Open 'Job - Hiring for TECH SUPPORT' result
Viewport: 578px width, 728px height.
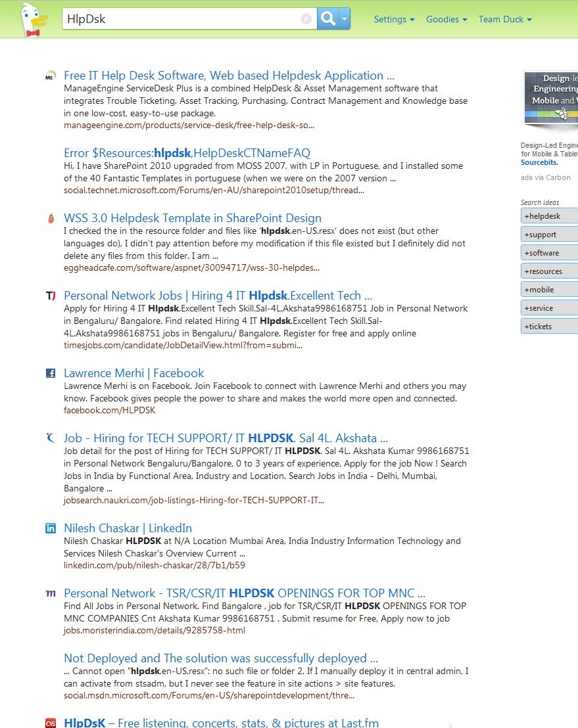pyautogui.click(x=226, y=438)
